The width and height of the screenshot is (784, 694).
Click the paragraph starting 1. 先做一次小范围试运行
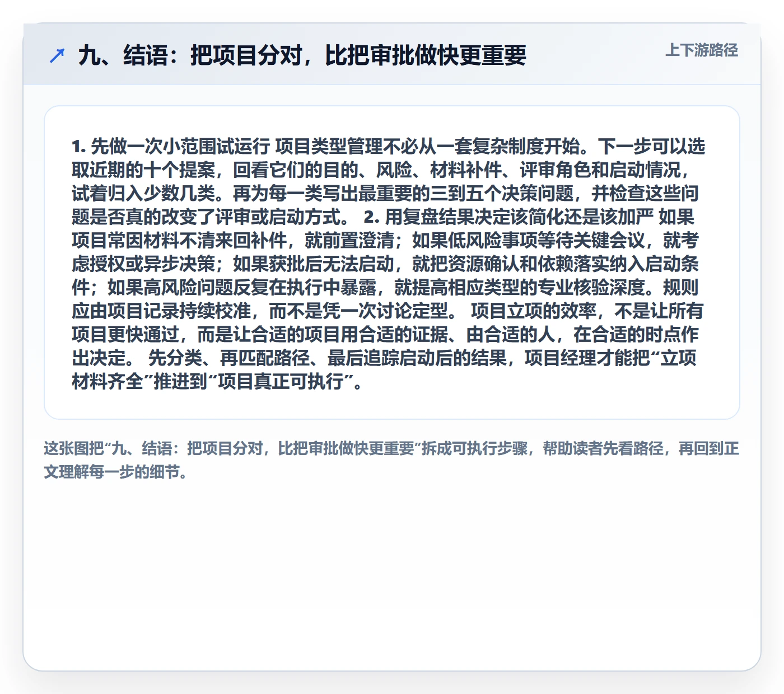388,264
